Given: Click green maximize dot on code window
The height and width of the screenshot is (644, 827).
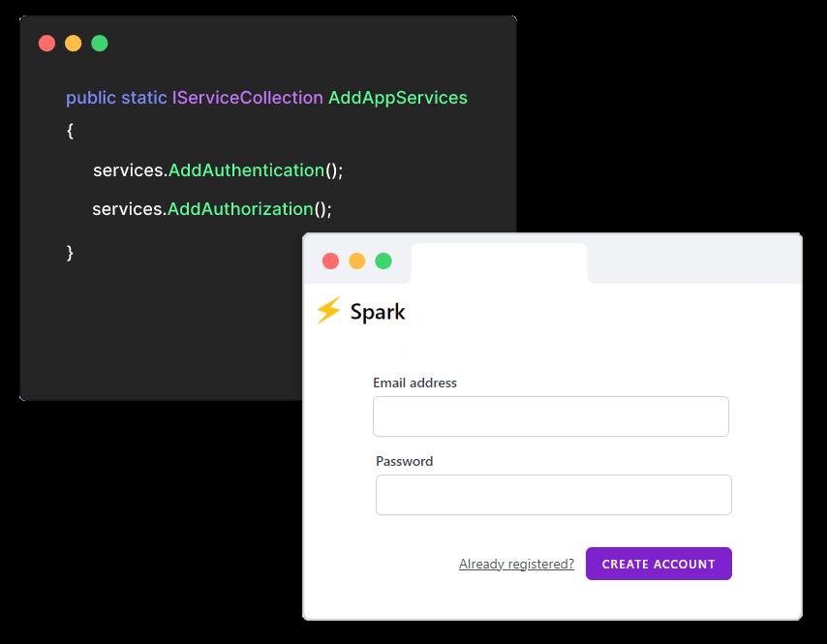Looking at the screenshot, I should pos(100,44).
